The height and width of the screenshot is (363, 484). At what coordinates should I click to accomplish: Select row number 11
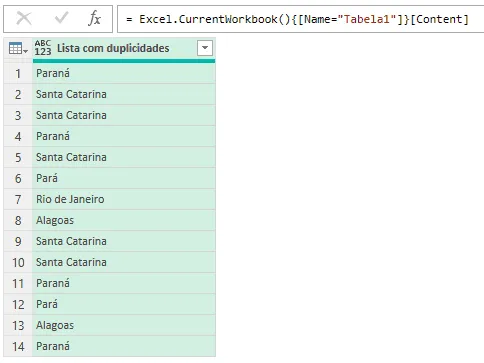[18, 283]
